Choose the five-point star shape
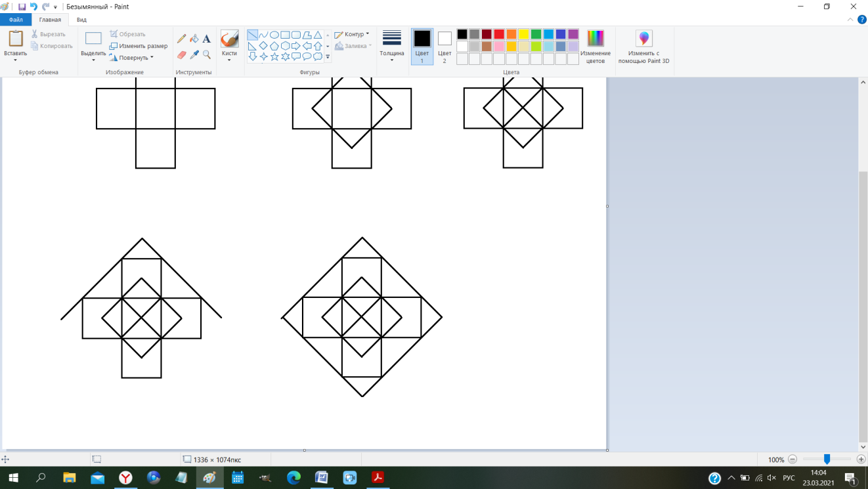868x489 pixels. (x=274, y=57)
